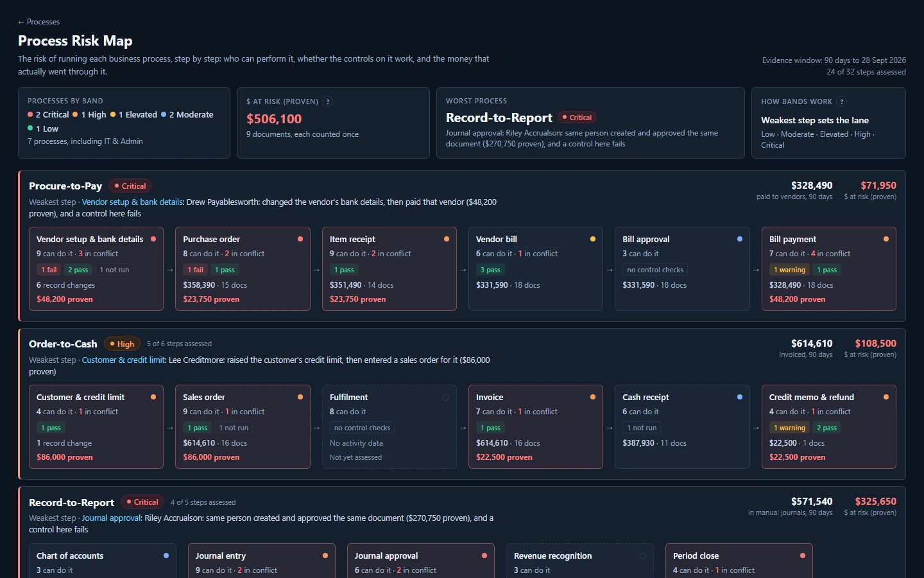Click the '1 fail' chip on Vendor setup card
Image resolution: width=924 pixels, height=578 pixels.
tap(49, 270)
